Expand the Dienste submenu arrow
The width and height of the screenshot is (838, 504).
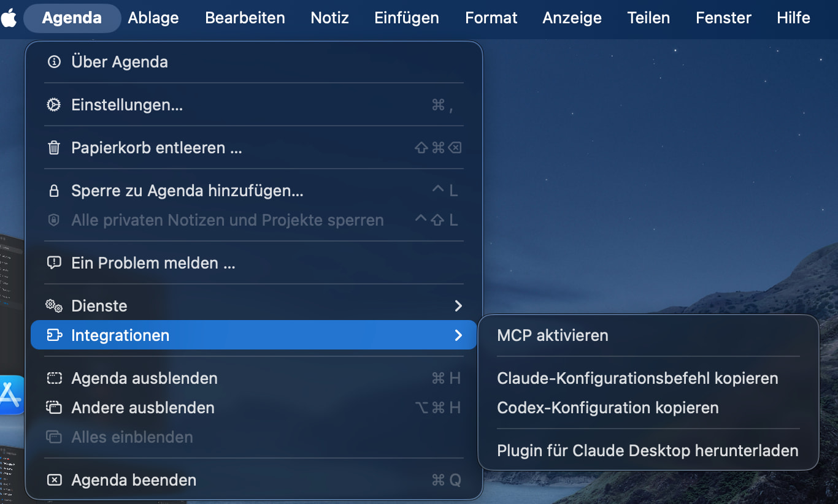coord(458,306)
